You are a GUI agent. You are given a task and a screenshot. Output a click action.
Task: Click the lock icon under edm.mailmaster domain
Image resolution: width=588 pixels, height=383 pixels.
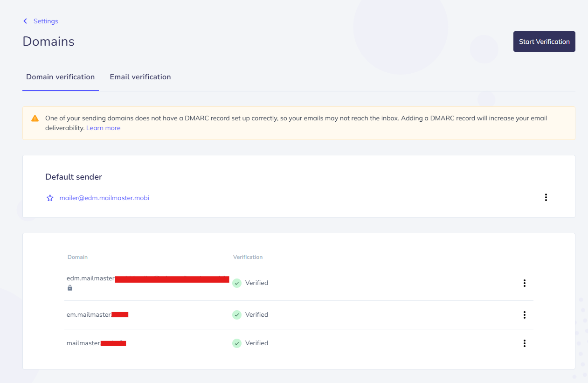pos(70,288)
